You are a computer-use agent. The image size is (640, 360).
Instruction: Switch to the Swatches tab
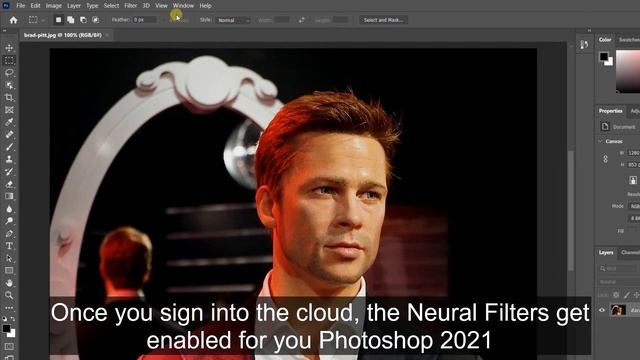click(629, 40)
